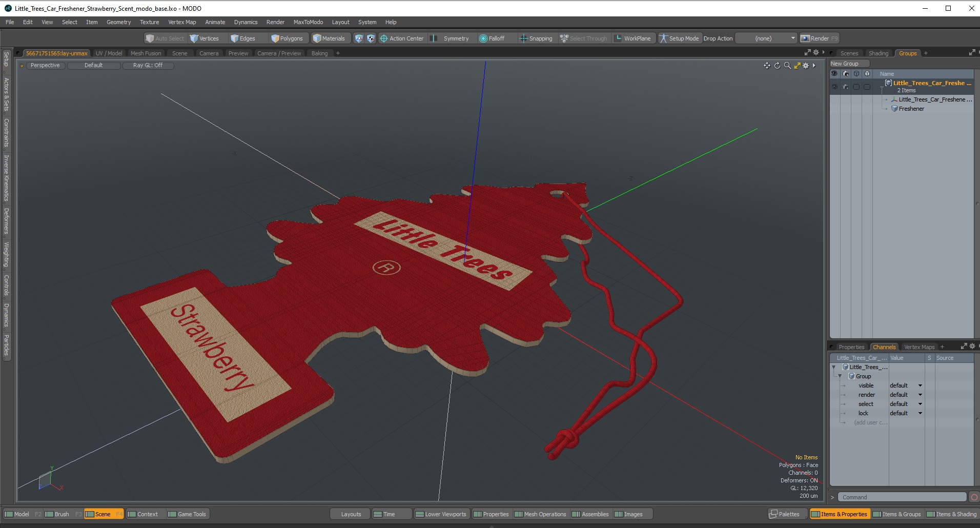980x528 pixels.
Task: Expand the Groups panel to full size
Action: tap(972, 53)
